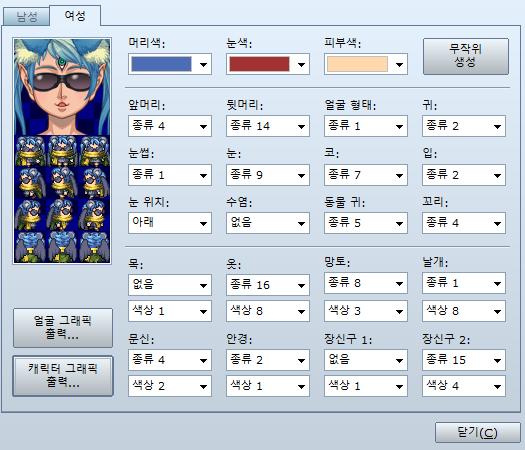Open the 머리색 blue color dropdown
Image resolution: width=525 pixels, height=450 pixels.
[170, 64]
